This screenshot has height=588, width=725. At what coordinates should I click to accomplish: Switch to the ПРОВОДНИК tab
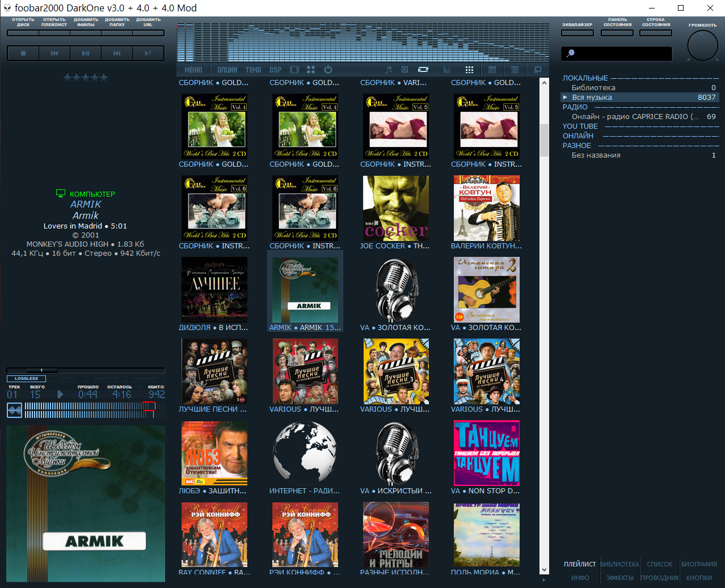click(x=660, y=578)
